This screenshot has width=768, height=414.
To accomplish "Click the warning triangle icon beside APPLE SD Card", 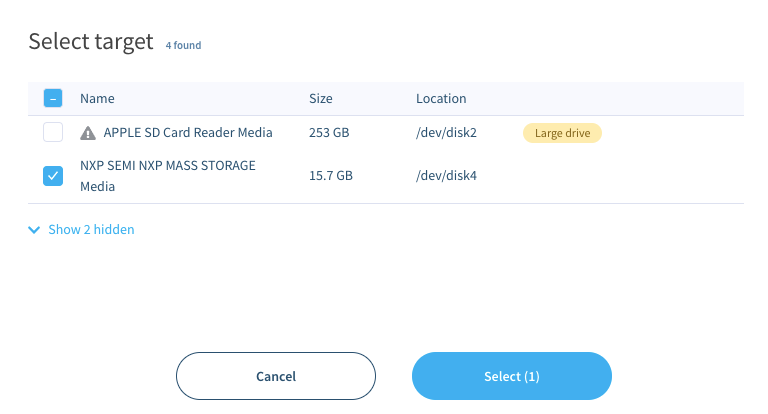I will (x=88, y=133).
